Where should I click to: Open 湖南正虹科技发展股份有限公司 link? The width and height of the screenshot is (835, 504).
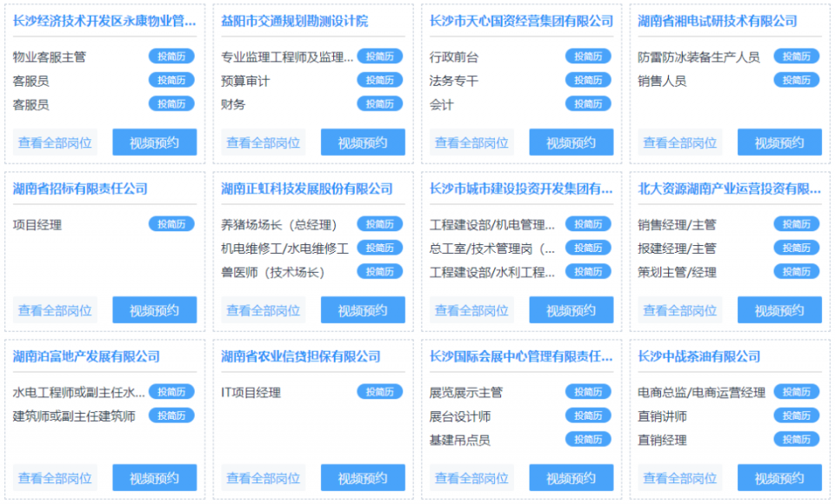(307, 189)
